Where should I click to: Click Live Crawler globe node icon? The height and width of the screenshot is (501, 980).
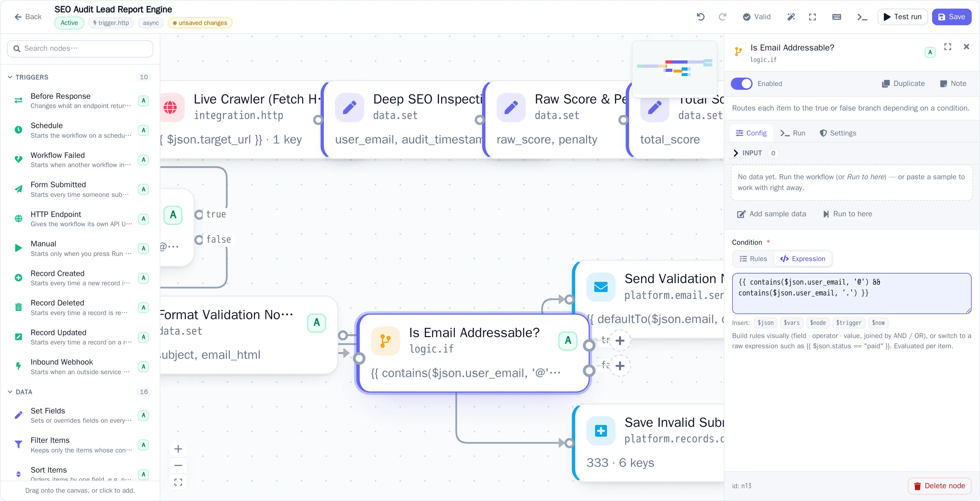click(x=170, y=107)
